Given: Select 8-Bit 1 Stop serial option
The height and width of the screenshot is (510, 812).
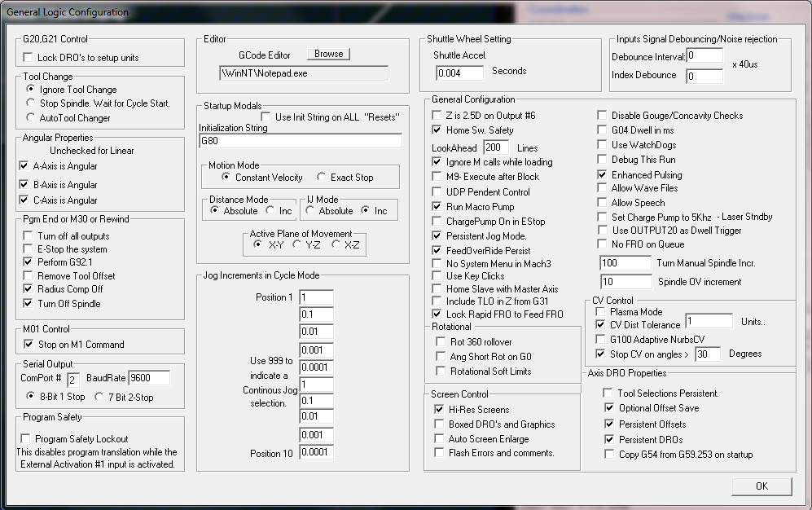Looking at the screenshot, I should [31, 396].
